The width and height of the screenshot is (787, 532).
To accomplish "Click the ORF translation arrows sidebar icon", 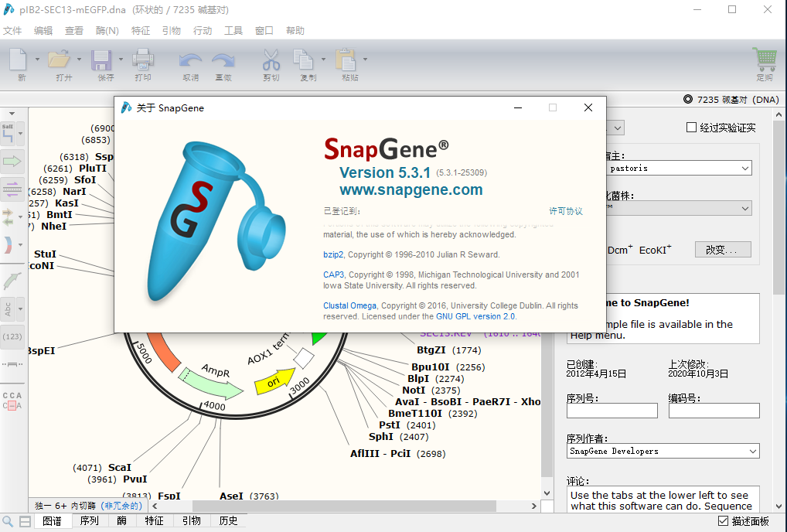I will pos(8,217).
